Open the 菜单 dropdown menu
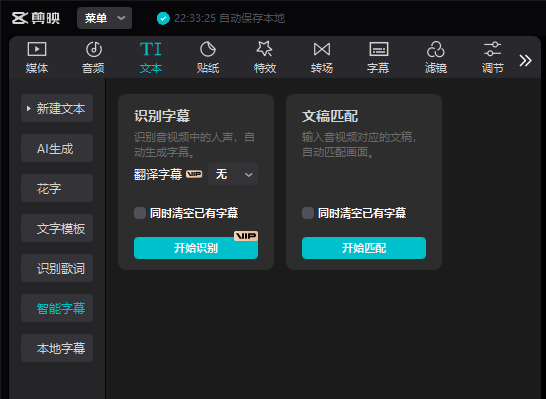 click(x=104, y=18)
